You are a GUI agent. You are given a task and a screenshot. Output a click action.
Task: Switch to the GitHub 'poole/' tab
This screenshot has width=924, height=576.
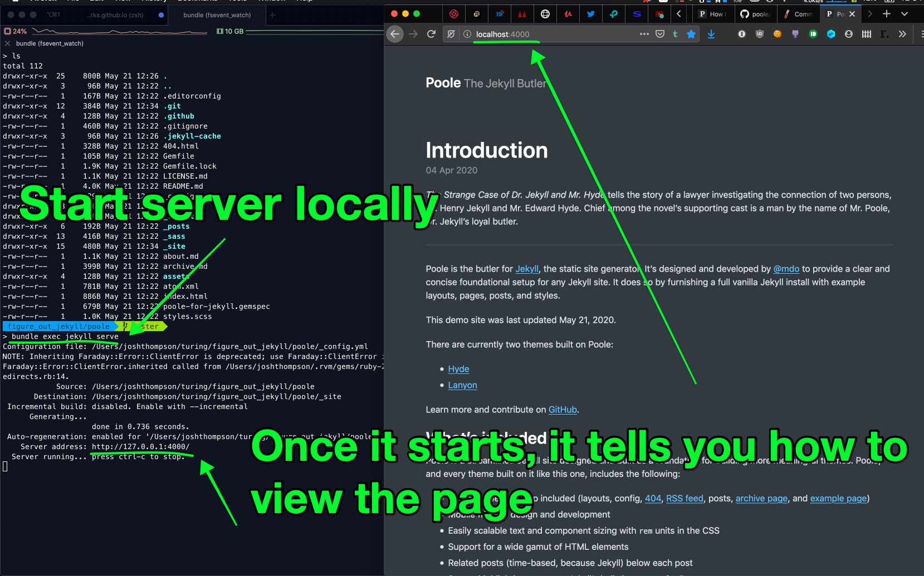[755, 14]
